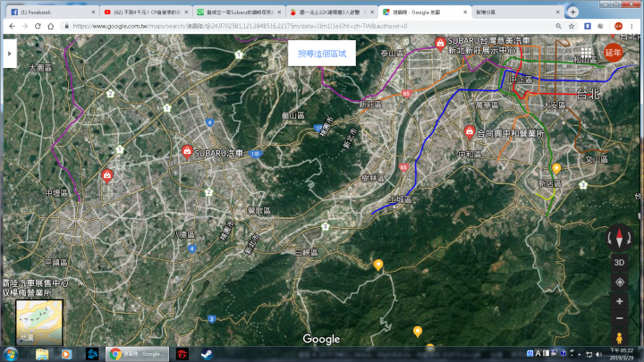Click the 中和區 district label

pyautogui.click(x=470, y=155)
